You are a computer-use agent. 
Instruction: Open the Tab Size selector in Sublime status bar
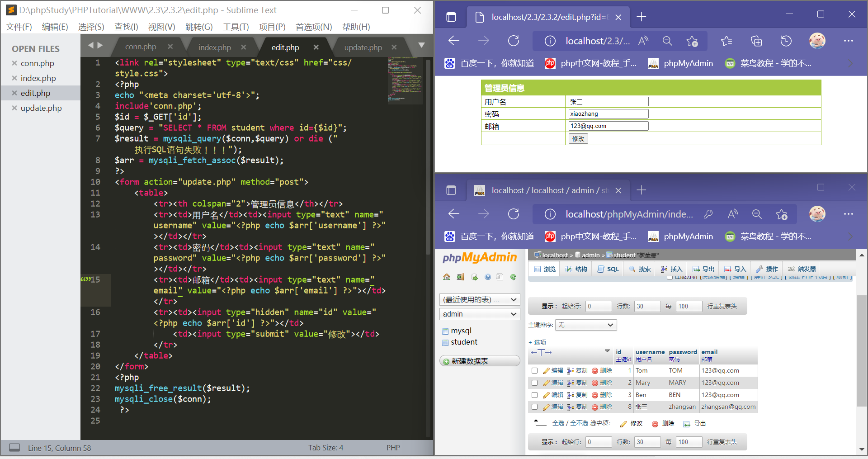(325, 448)
